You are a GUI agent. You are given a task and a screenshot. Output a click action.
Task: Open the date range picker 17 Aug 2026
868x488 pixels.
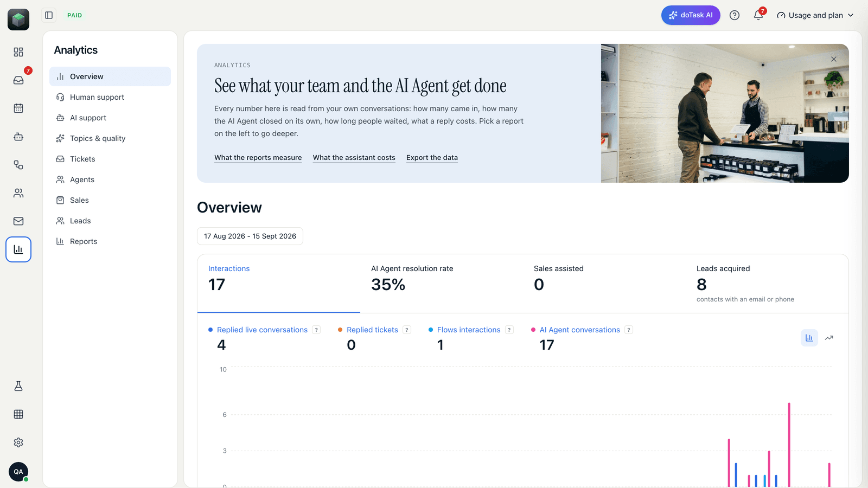(250, 236)
